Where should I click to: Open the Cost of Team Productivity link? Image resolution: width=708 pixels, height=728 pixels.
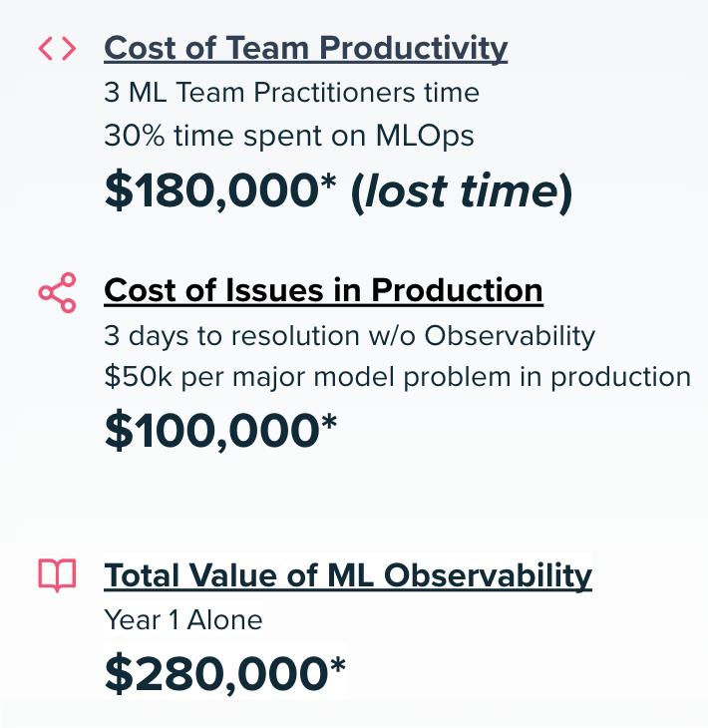(x=306, y=48)
